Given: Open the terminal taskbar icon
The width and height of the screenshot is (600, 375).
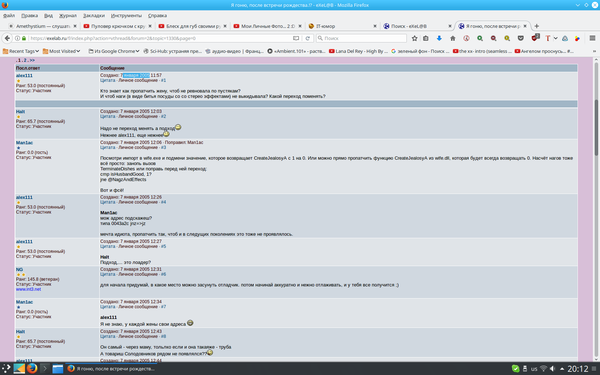Looking at the screenshot, I should 45,368.
